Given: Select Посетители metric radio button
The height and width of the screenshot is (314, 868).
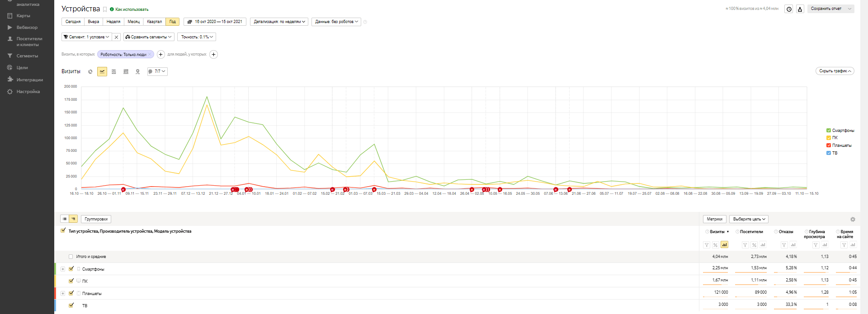Looking at the screenshot, I should (x=737, y=232).
